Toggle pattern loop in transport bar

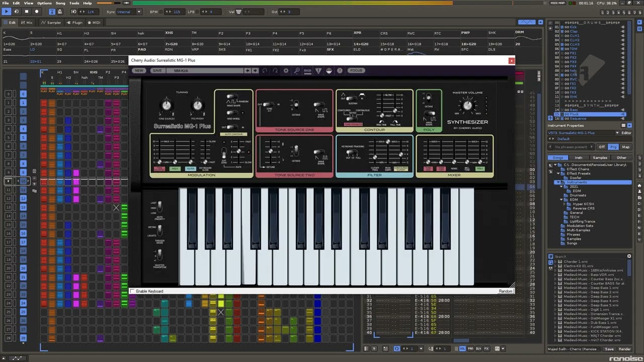[17, 12]
